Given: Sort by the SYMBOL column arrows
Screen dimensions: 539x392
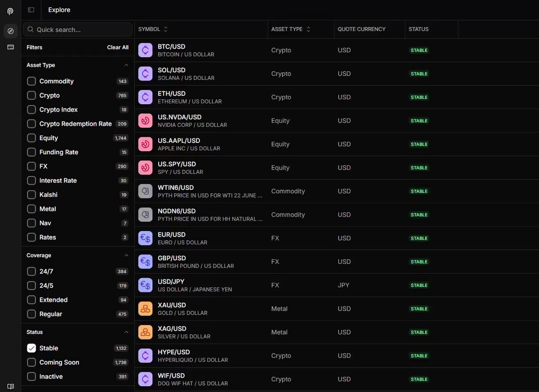Looking at the screenshot, I should (x=166, y=29).
